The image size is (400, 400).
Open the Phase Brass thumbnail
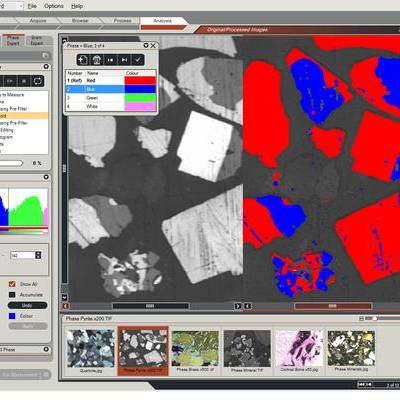[195, 351]
